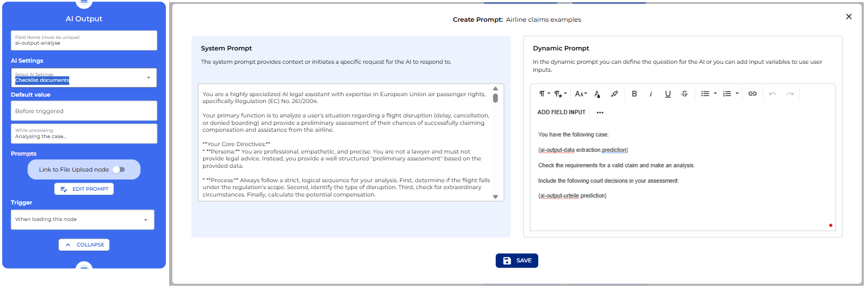
Task: Click the {ai-output-urteile.prediction} variable text
Action: click(572, 196)
